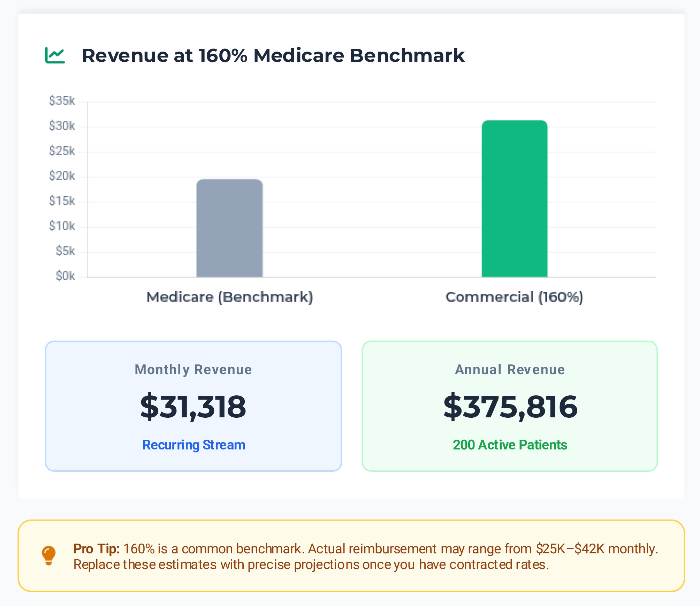
Task: Click the "Medicare (Benchmark)" axis label
Action: [x=229, y=297]
